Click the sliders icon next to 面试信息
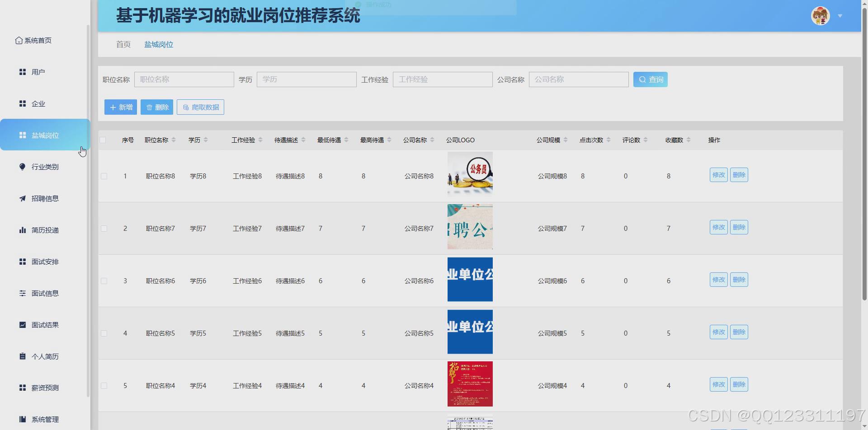The image size is (868, 430). [23, 293]
